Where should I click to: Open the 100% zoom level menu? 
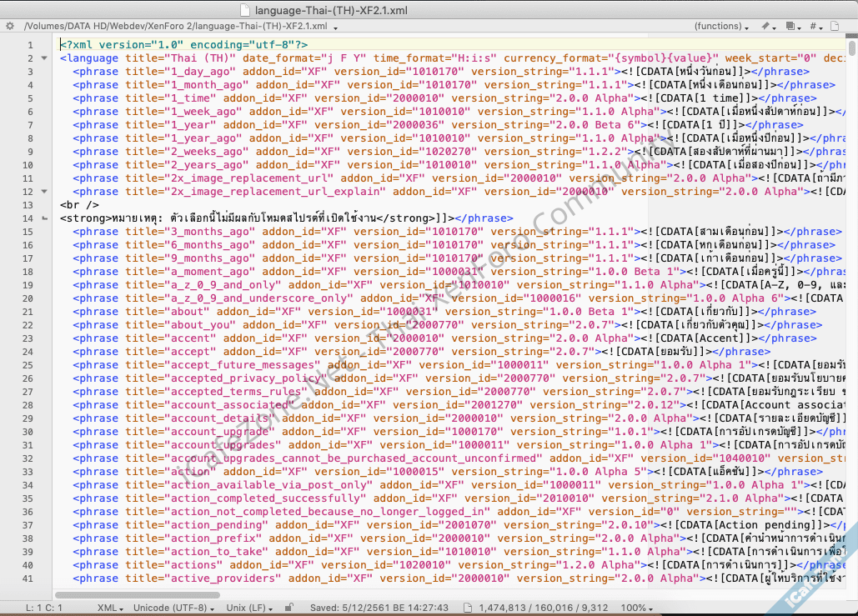(x=640, y=608)
